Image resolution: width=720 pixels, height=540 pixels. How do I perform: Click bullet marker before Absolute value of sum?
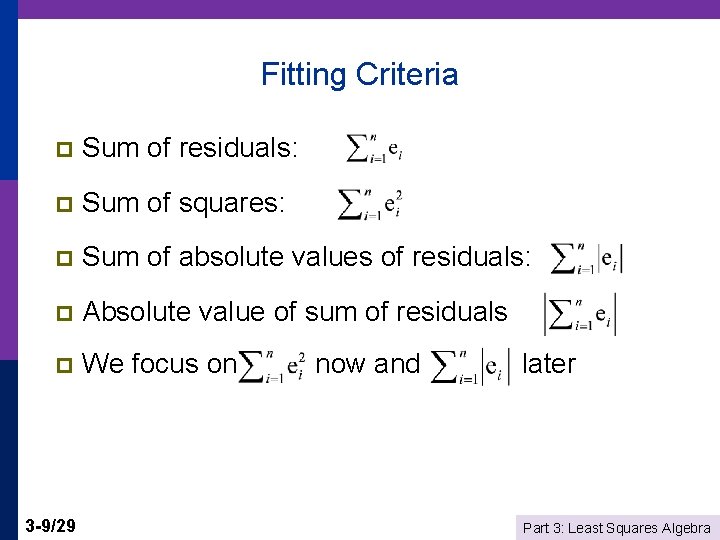click(x=64, y=312)
